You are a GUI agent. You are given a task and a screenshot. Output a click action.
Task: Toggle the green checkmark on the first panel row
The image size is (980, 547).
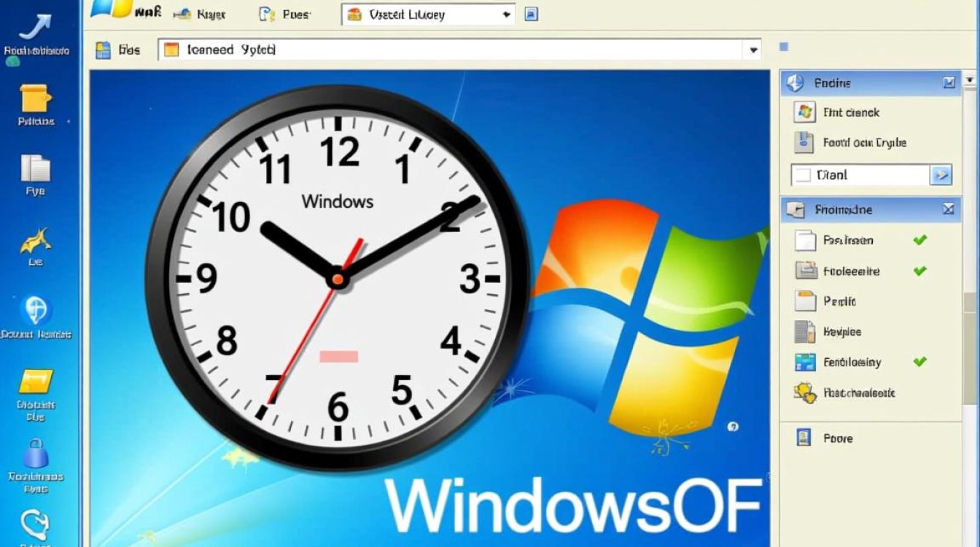pyautogui.click(x=919, y=240)
